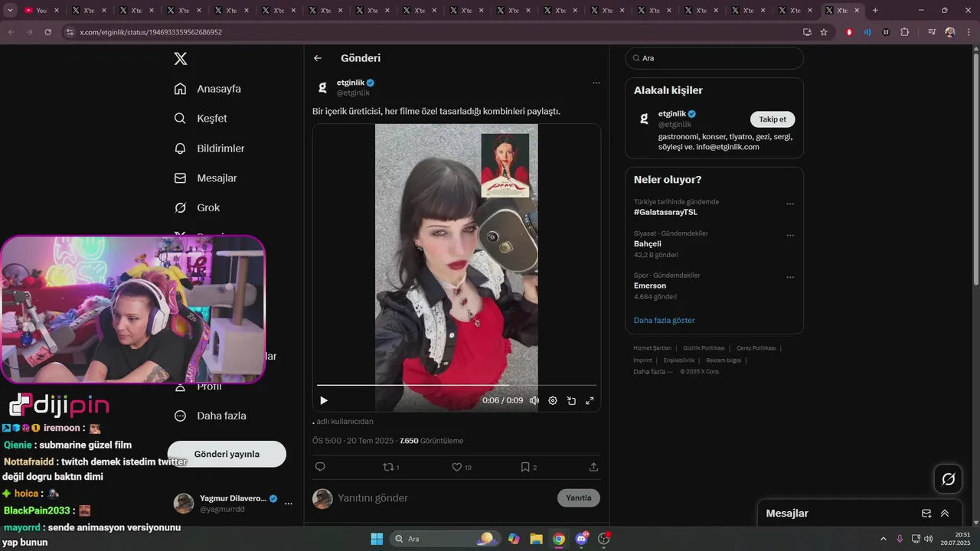Click etginlik profile avatar on the post
This screenshot has height=551, width=980.
click(322, 87)
